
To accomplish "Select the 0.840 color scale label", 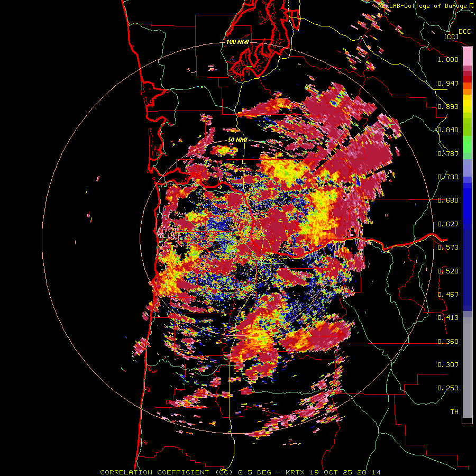I will (x=448, y=130).
